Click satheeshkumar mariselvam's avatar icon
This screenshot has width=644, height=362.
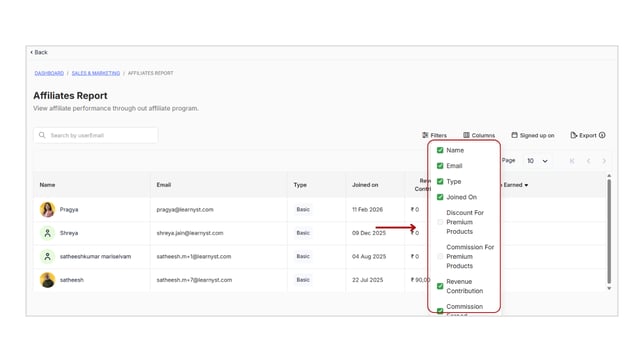pyautogui.click(x=47, y=256)
